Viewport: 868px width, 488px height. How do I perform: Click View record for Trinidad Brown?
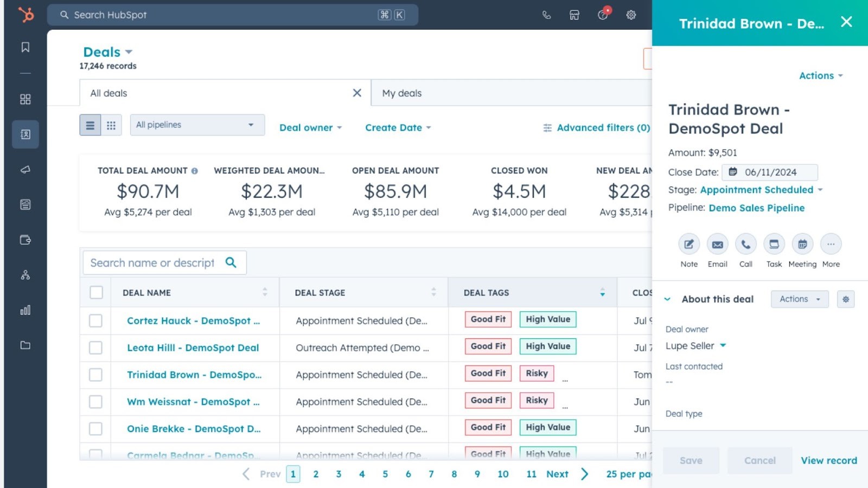(x=828, y=460)
